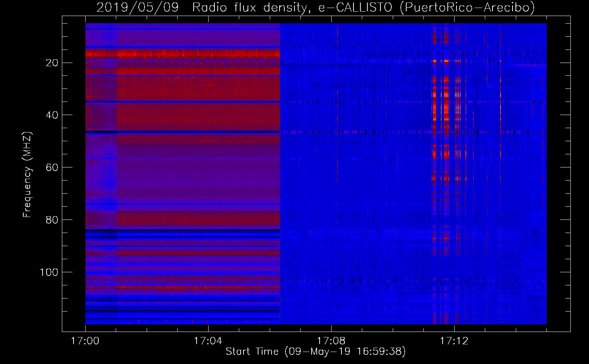The height and width of the screenshot is (364, 589).
Task: Click the plot title Radio flux density e-CALLISTO
Action: 316,7
